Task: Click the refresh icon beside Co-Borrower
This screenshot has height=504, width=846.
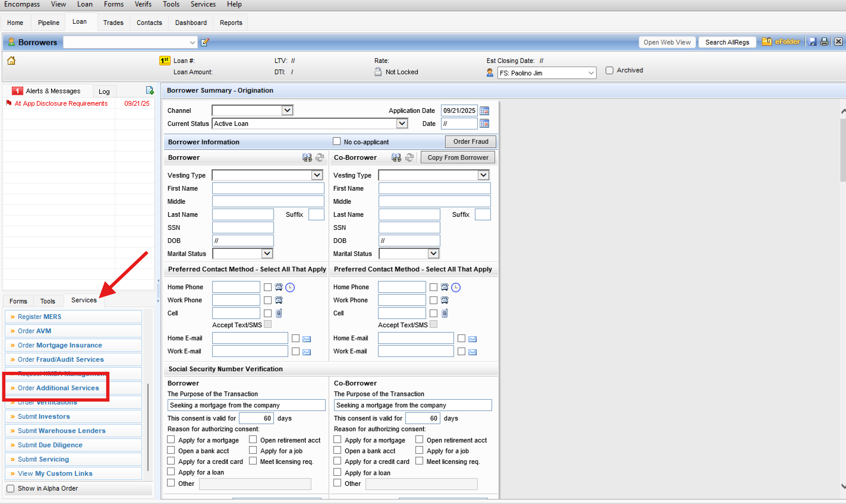Action: (x=409, y=157)
